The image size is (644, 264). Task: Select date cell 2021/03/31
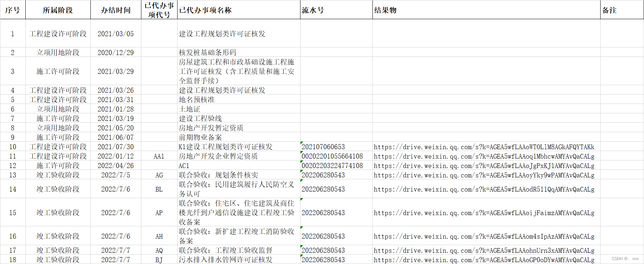pos(116,99)
